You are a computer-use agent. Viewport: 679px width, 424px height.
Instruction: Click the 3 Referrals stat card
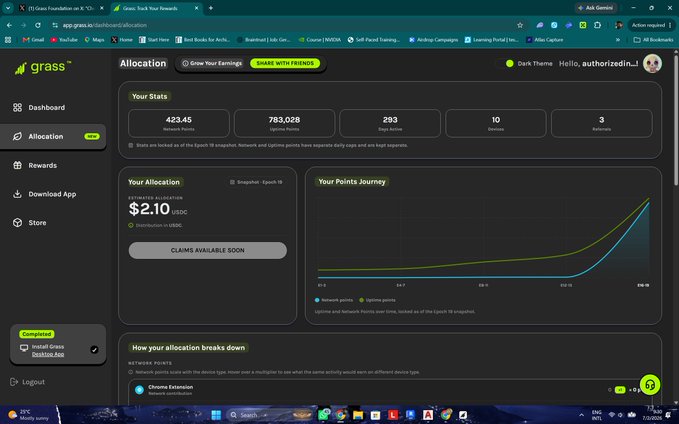tap(601, 123)
